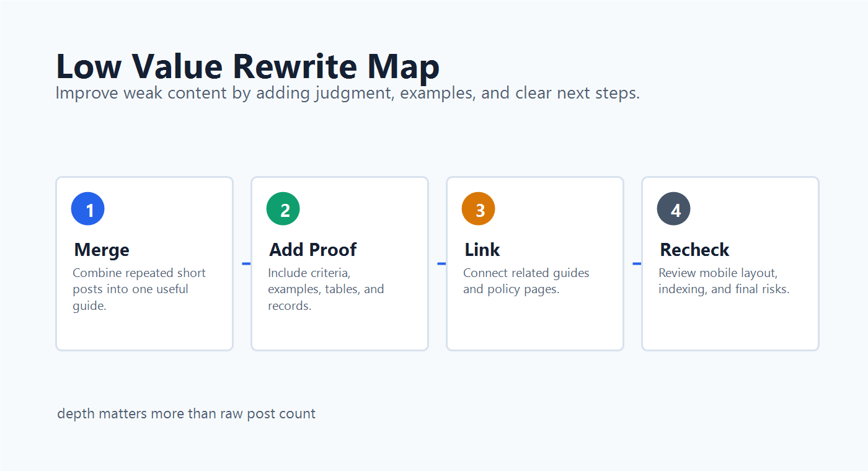Select the Add Proof step heading
Image resolution: width=868 pixels, height=471 pixels.
313,250
